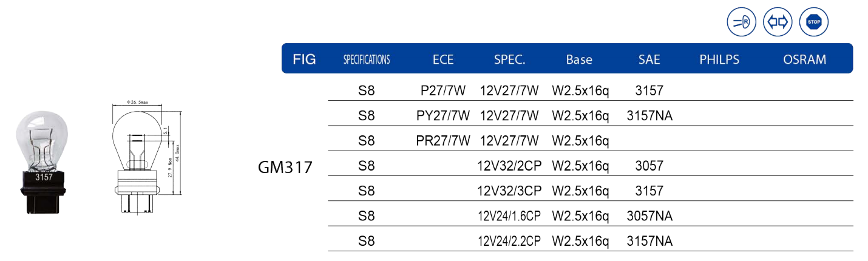The height and width of the screenshot is (261, 868).
Task: Click the turn signal arrows icon
Action: (778, 22)
